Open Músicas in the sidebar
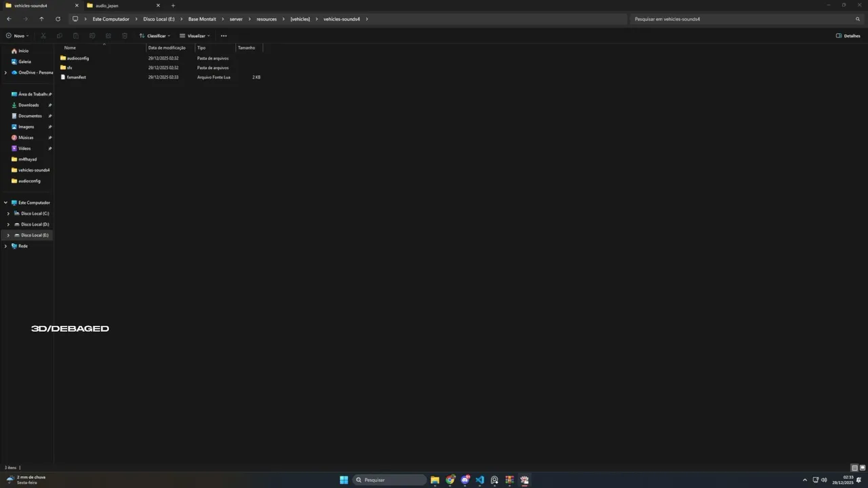 27,138
